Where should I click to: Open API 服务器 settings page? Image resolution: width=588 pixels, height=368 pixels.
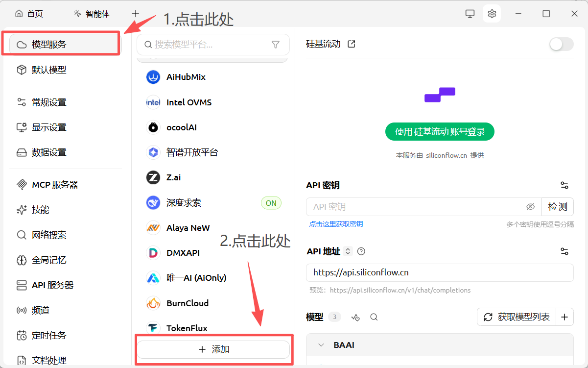tap(66, 285)
